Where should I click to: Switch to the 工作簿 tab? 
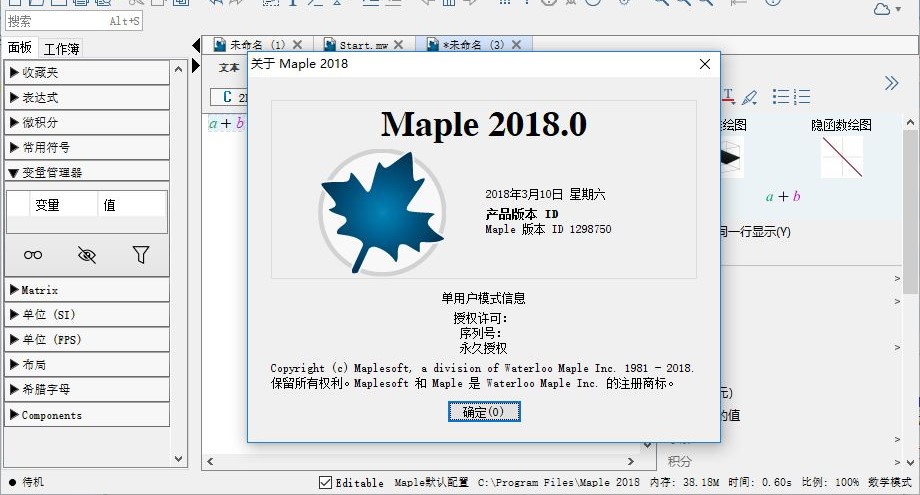[x=61, y=49]
